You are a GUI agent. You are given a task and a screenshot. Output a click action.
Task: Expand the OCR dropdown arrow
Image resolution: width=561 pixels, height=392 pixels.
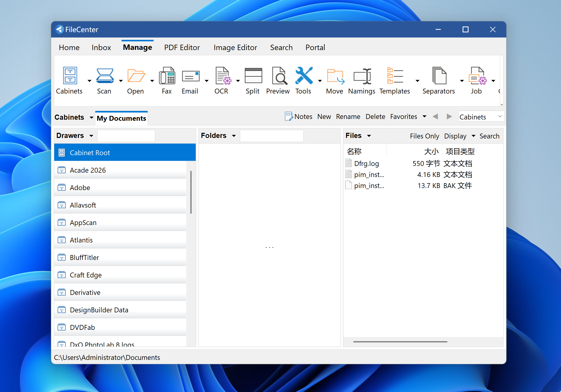(238, 81)
